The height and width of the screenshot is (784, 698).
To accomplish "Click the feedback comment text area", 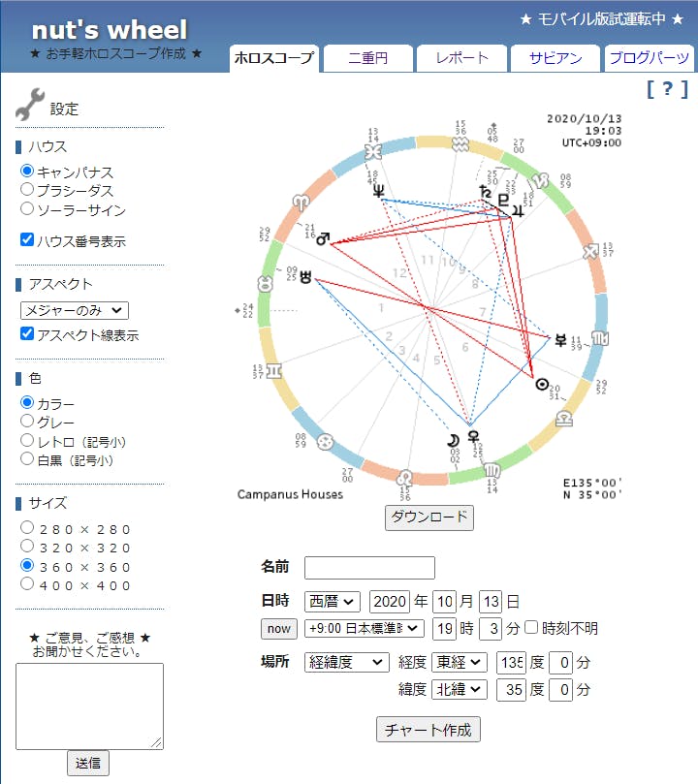I will 89,706.
